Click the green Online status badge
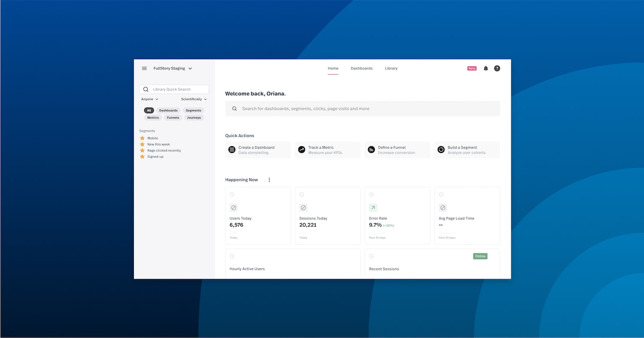Viewport: 644px width, 338px height. tap(480, 256)
